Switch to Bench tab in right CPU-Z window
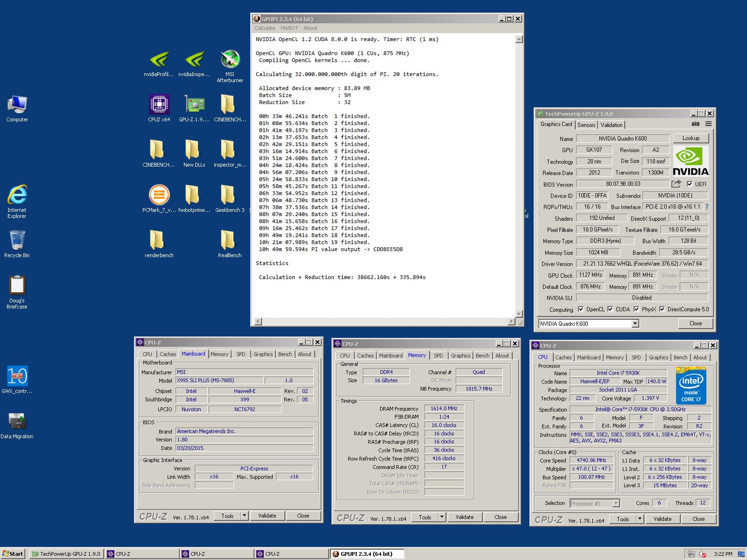747x560 pixels. point(680,357)
